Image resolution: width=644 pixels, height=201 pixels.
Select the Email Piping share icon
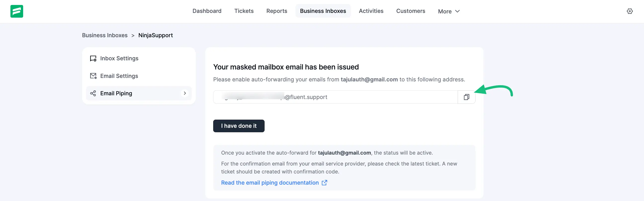(93, 93)
